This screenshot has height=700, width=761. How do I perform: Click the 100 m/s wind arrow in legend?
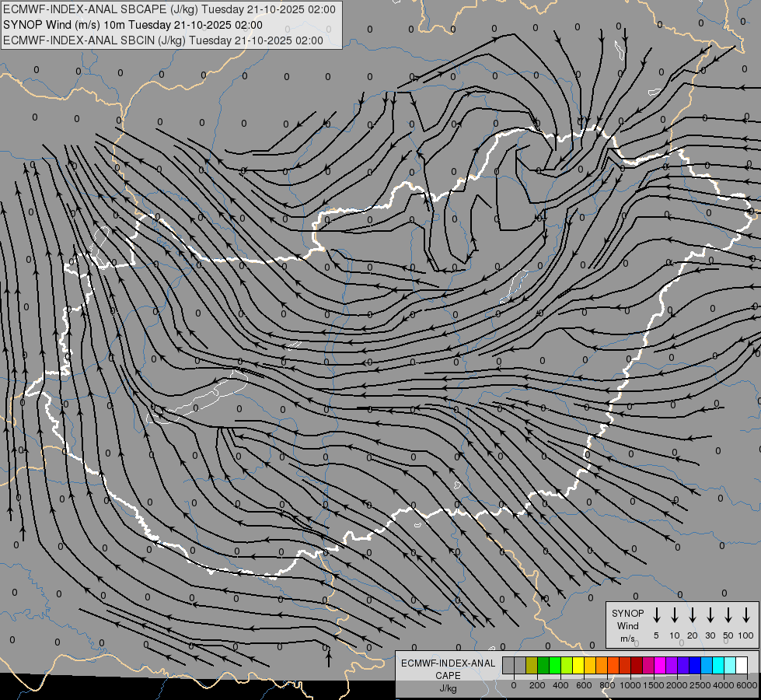[x=746, y=615]
